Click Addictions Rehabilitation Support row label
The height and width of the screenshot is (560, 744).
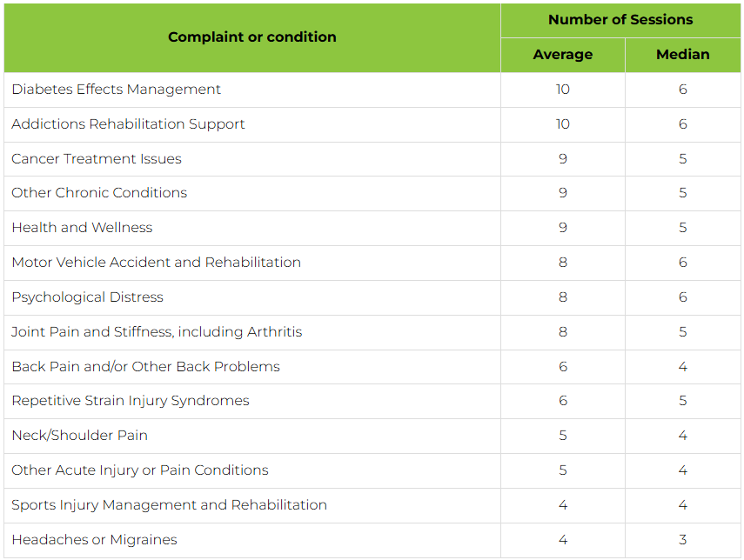(128, 124)
